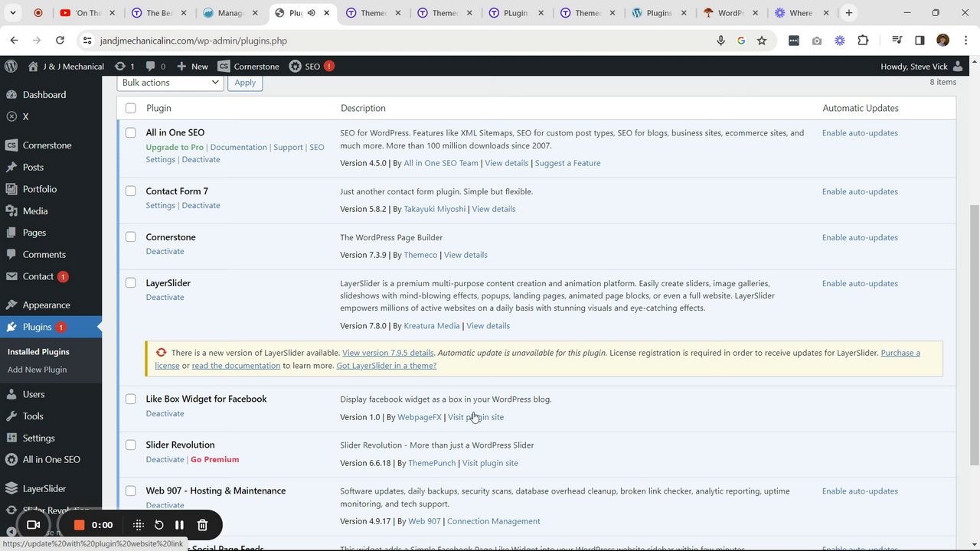The width and height of the screenshot is (980, 551).
Task: Open the Bulk actions dropdown
Action: [170, 83]
